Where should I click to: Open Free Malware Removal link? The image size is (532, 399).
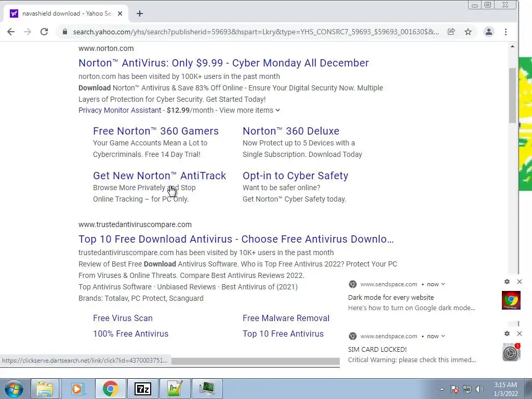point(286,318)
